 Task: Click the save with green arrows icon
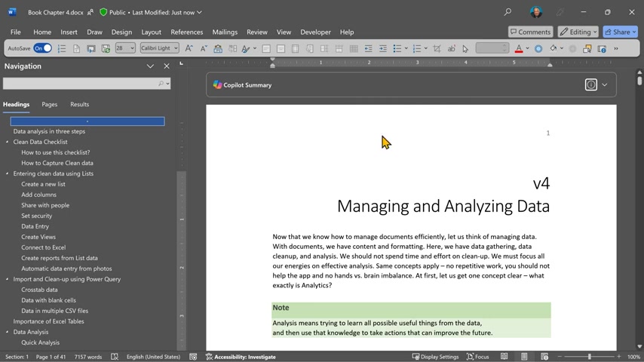106,49
